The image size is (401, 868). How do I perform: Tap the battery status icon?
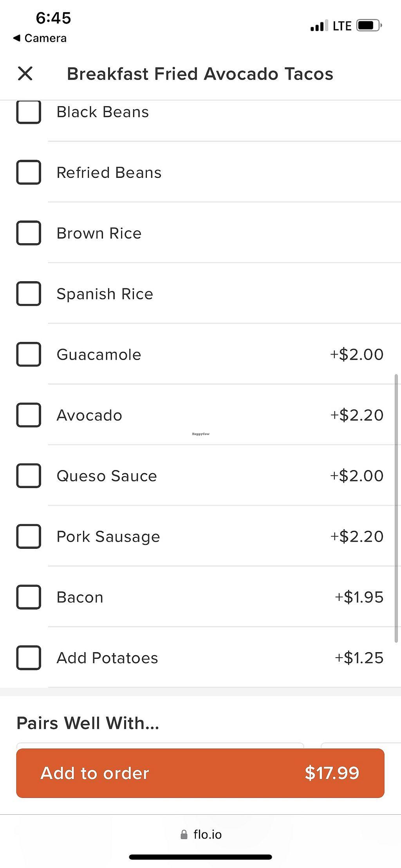click(369, 26)
